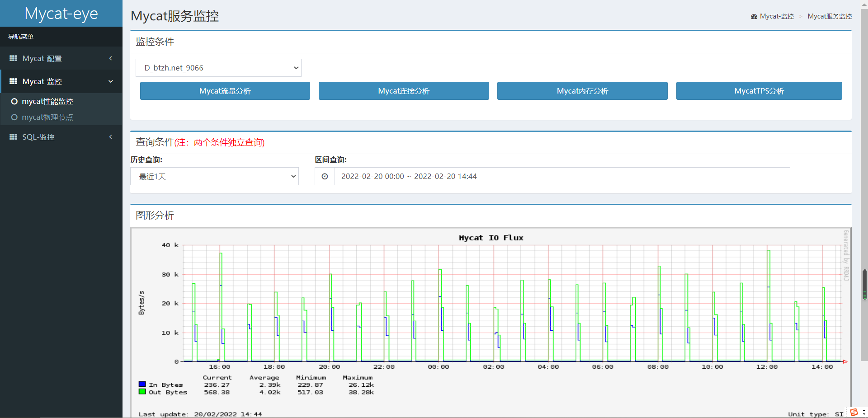The height and width of the screenshot is (418, 868).
Task: Click the Last update: 20/02/2022 14:44 text
Action: pos(200,414)
